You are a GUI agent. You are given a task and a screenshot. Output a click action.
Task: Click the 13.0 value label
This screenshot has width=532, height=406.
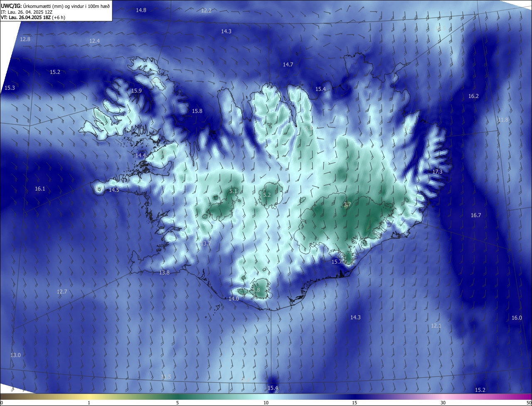(15, 355)
